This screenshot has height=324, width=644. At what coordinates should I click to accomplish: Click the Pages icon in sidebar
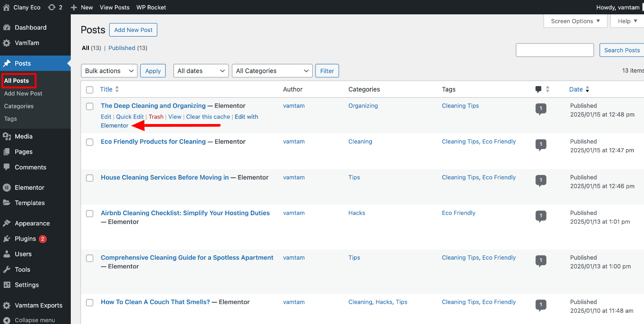pos(6,152)
